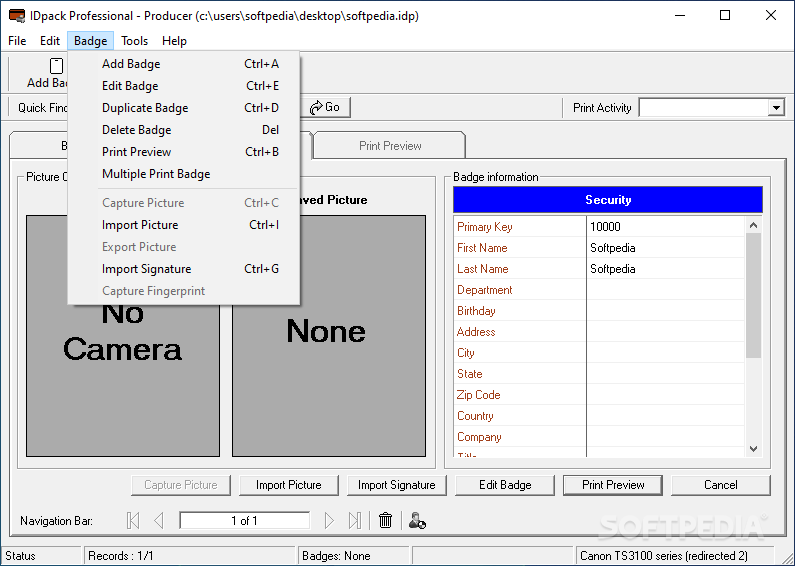Open the File menu

coord(17,41)
